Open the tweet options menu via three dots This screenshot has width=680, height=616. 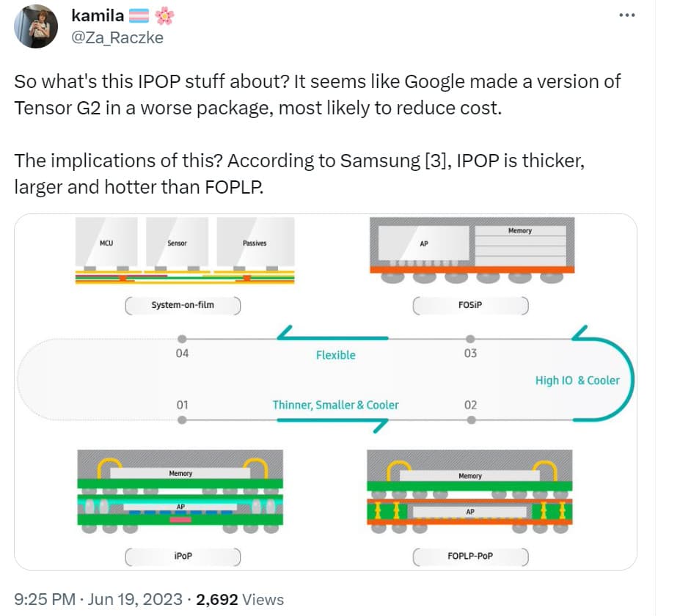tap(626, 13)
